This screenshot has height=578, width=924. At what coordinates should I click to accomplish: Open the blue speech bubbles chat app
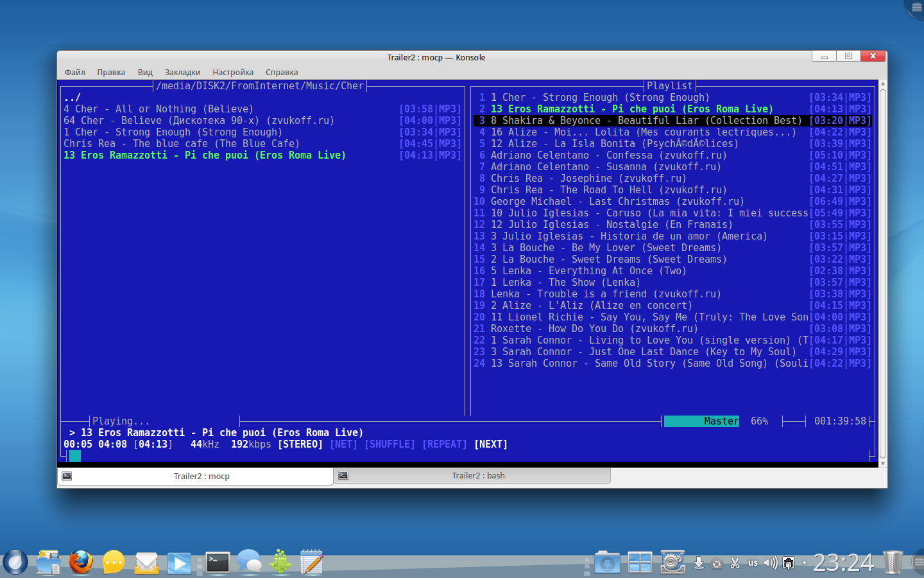(249, 562)
